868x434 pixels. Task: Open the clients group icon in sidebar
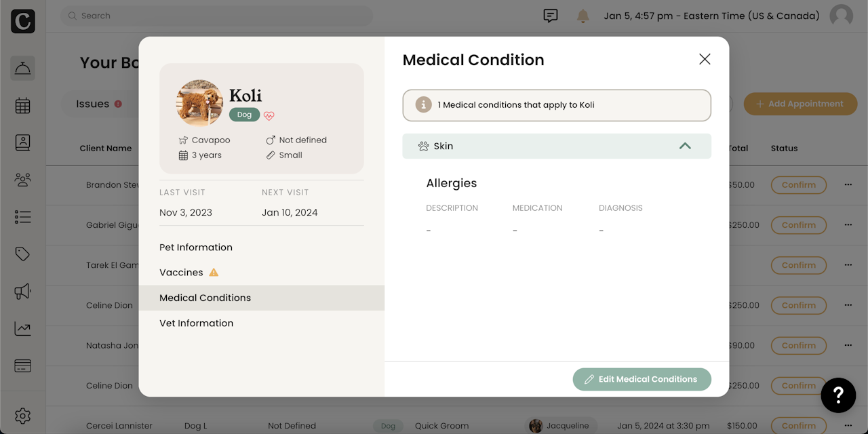tap(22, 180)
